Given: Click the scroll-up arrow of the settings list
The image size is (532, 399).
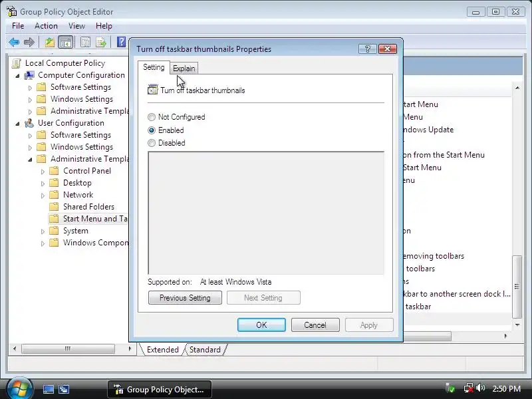Looking at the screenshot, I should click(x=517, y=88).
